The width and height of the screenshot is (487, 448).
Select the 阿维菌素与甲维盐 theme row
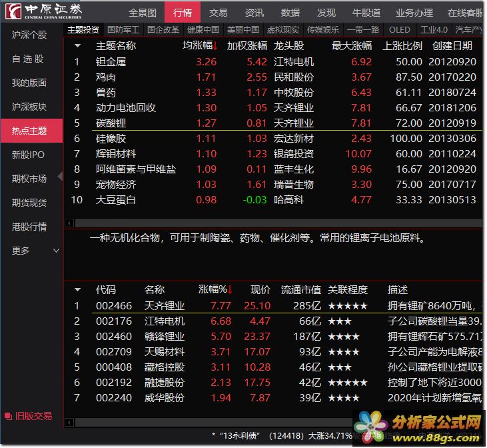click(x=273, y=169)
